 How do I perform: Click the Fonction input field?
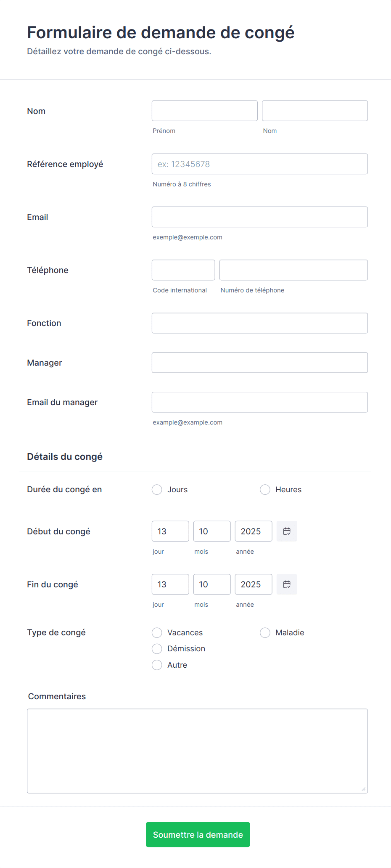259,323
